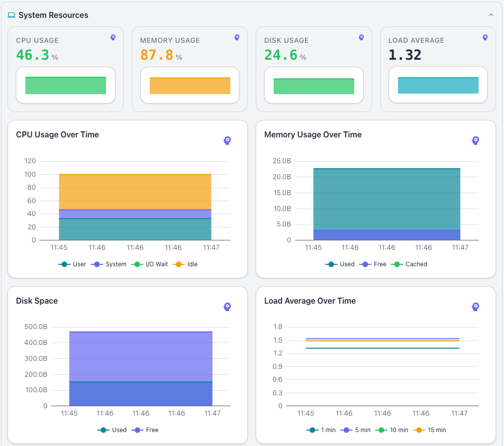Click the Disk Space chart title
This screenshot has height=446, width=504.
[x=37, y=301]
